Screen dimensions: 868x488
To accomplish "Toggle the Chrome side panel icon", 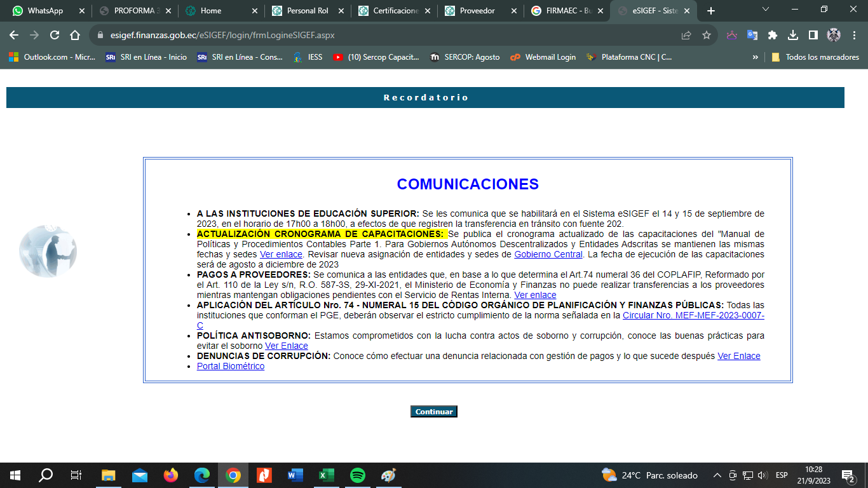I will pos(813,35).
